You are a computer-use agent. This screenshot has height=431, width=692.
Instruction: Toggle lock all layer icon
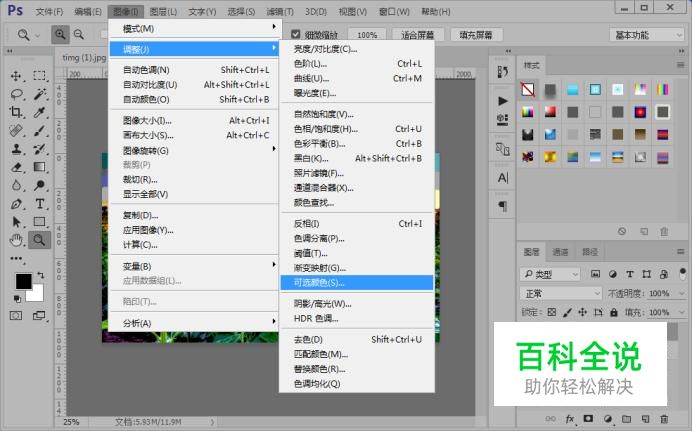pyautogui.click(x=614, y=312)
